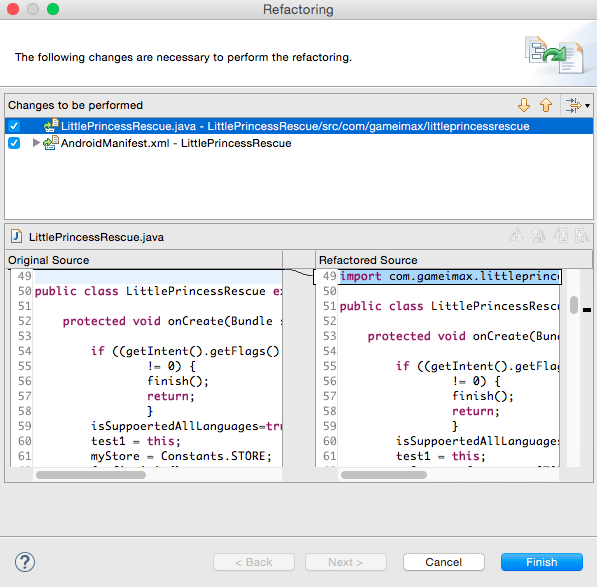
Task: Click the Java file icon beside LittlePrincessRescue.java
Action: coord(16,236)
